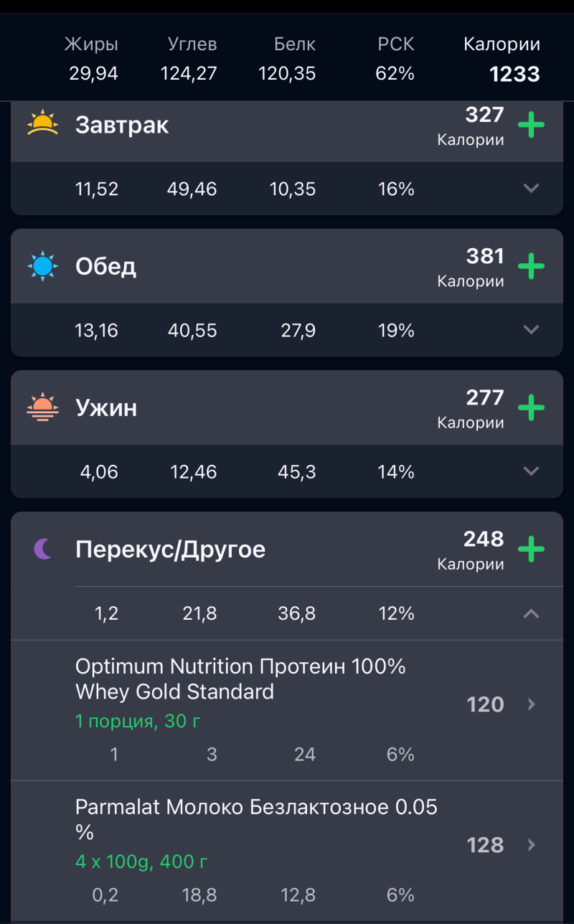Add an item to Ужин using the plus
This screenshot has height=924, width=574.
click(531, 408)
